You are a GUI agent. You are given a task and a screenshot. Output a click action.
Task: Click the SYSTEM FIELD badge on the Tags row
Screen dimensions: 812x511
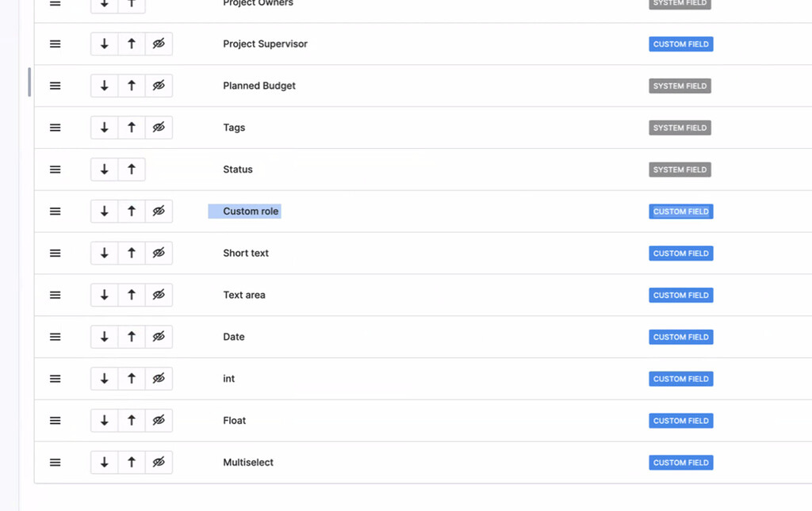680,127
